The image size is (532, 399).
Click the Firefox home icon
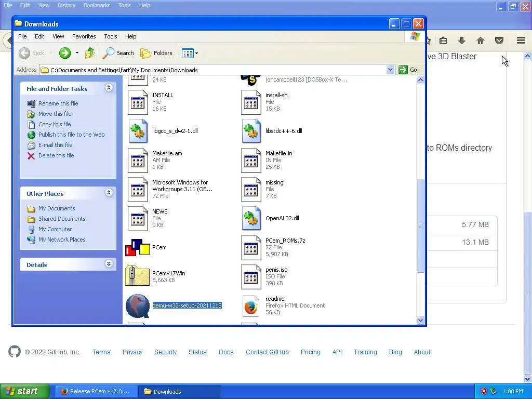[x=481, y=41]
